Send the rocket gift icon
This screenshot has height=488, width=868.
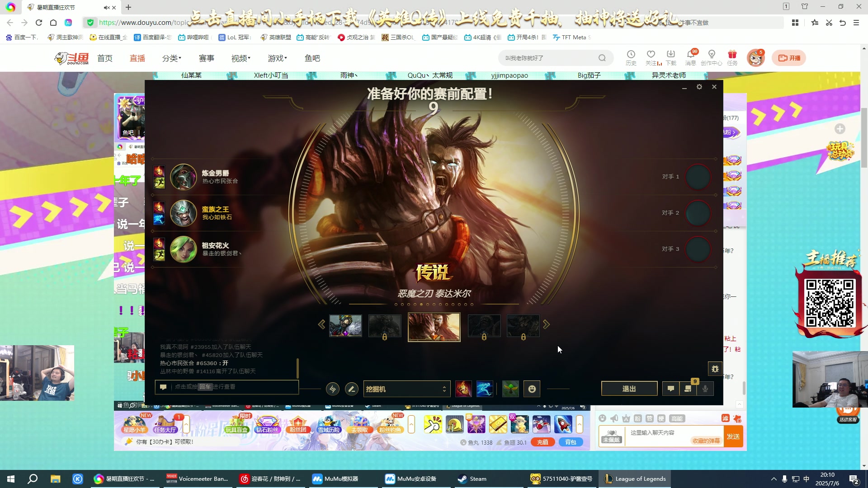click(x=563, y=424)
